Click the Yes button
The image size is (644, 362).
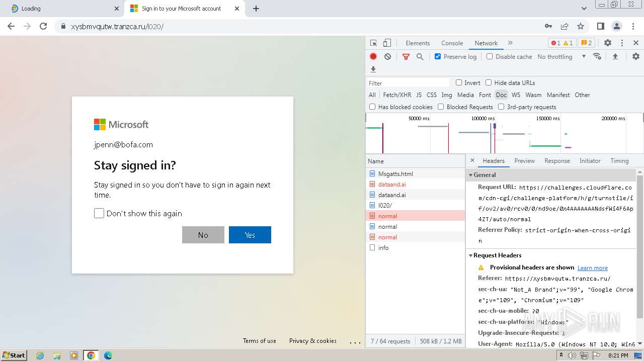click(250, 235)
